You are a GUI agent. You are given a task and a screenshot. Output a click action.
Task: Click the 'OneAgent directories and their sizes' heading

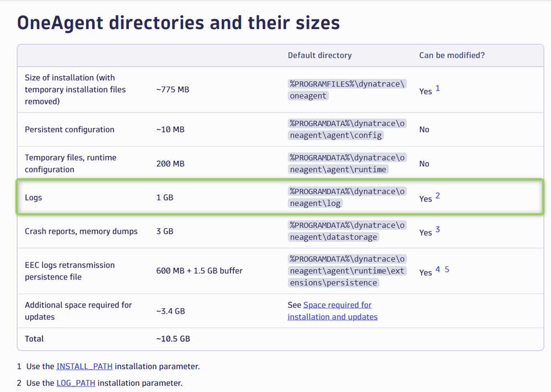coord(178,23)
